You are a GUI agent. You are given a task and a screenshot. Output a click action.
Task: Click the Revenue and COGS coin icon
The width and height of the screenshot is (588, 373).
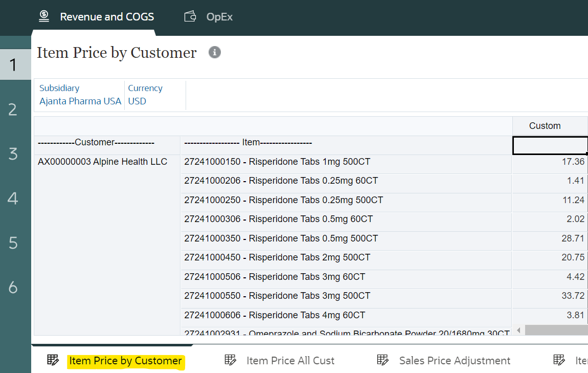pyautogui.click(x=44, y=16)
